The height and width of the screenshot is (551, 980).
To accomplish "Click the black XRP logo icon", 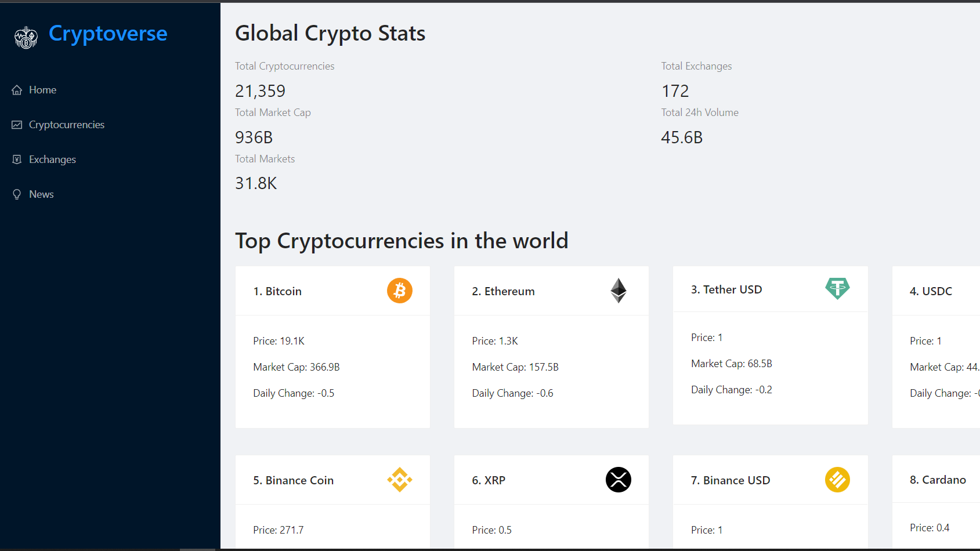I will [618, 480].
